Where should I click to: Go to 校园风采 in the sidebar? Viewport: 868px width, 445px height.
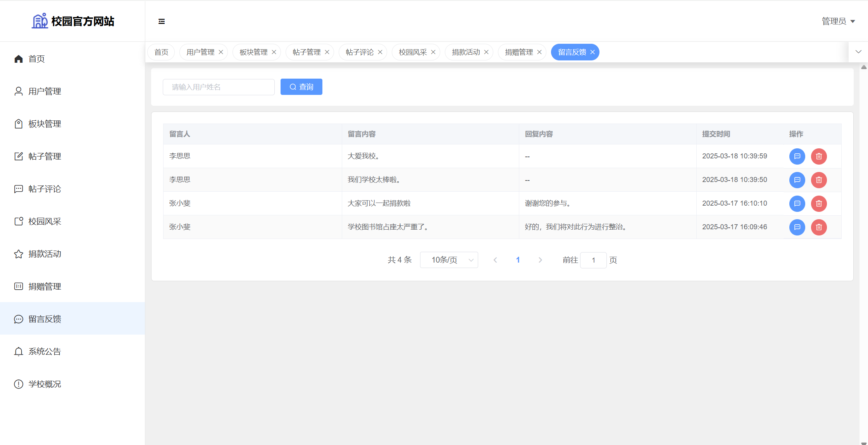[45, 222]
